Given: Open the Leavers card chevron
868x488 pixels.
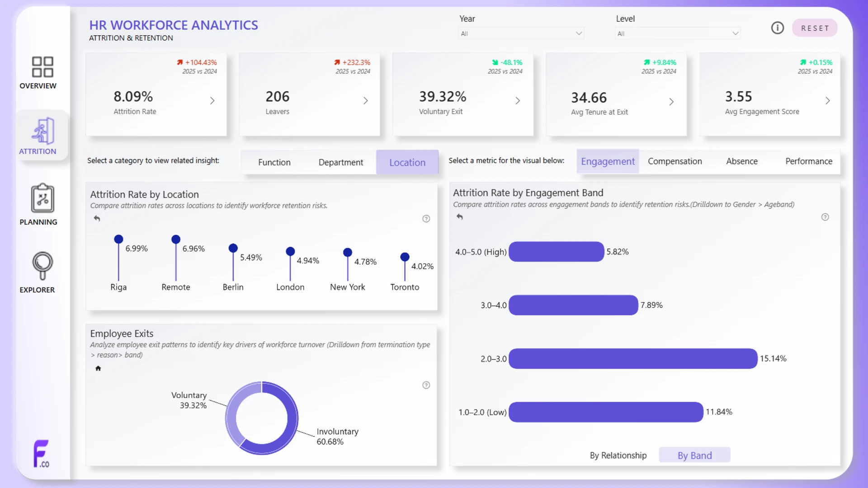Looking at the screenshot, I should (365, 101).
